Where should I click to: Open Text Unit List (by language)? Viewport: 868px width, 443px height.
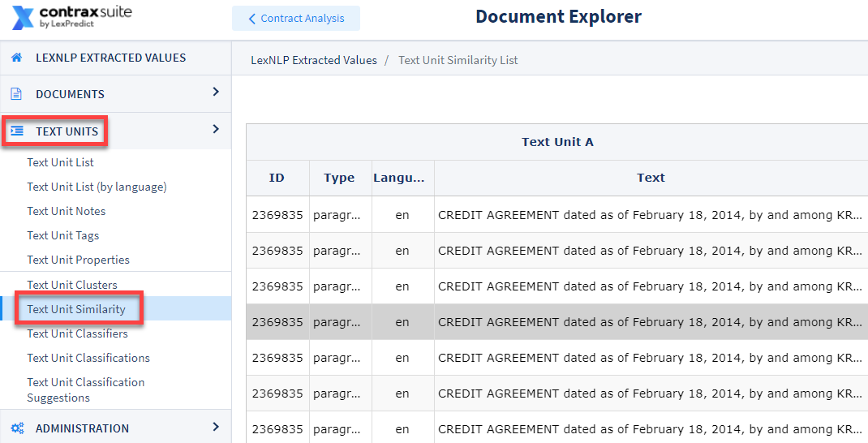97,187
